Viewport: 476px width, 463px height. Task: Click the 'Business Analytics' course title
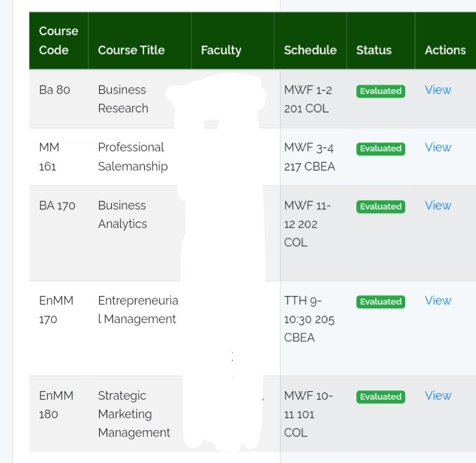point(123,215)
